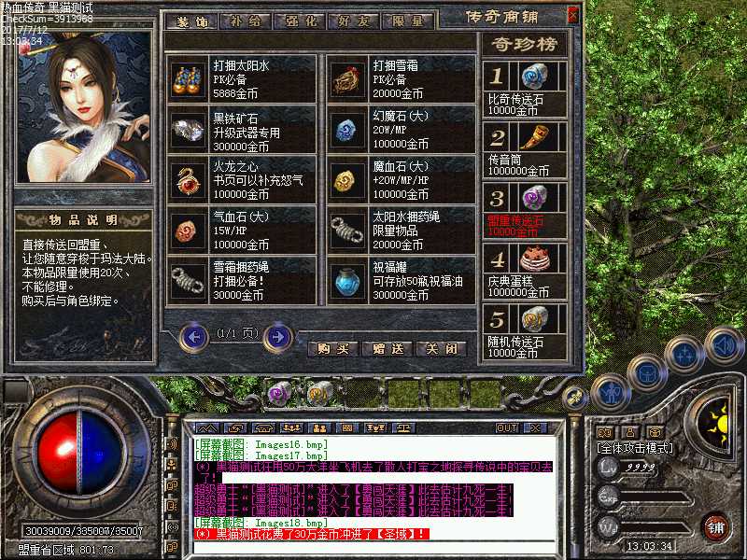Use the golden teleport stone in the belt slot

(x=320, y=394)
